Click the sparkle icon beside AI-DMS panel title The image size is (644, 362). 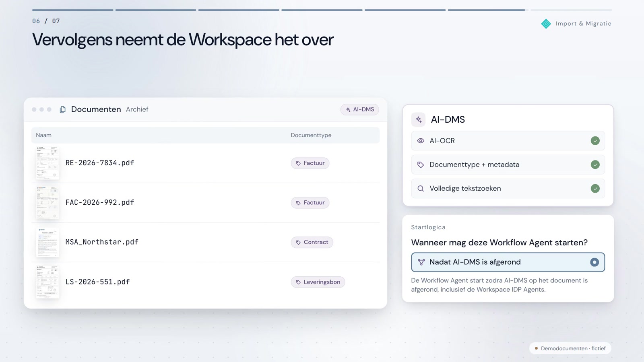(x=419, y=119)
